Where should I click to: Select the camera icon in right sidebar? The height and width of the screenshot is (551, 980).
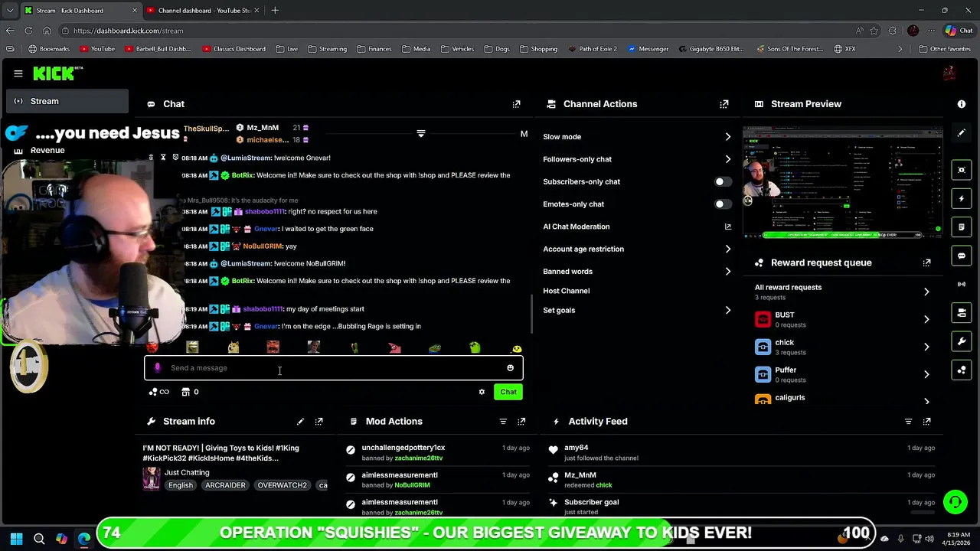[962, 313]
